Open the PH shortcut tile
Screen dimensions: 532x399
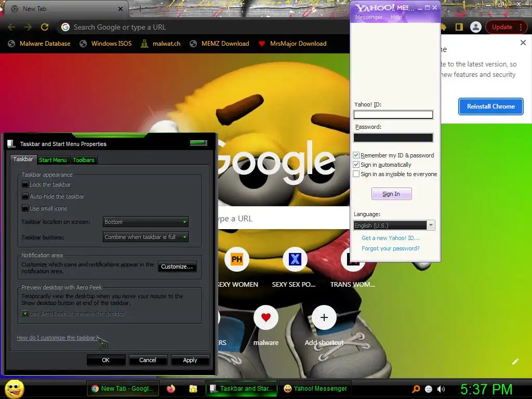coord(237,260)
